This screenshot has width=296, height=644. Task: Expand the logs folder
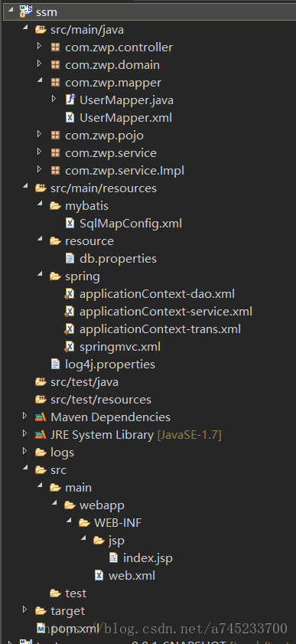coord(25,451)
